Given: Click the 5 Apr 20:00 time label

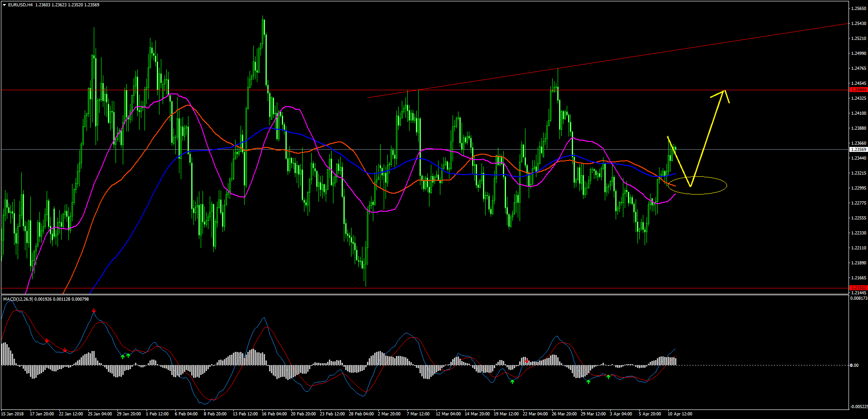Looking at the screenshot, I should click(650, 414).
